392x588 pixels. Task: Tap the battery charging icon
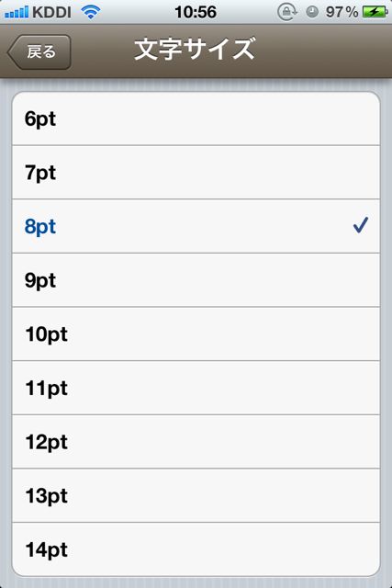point(375,12)
